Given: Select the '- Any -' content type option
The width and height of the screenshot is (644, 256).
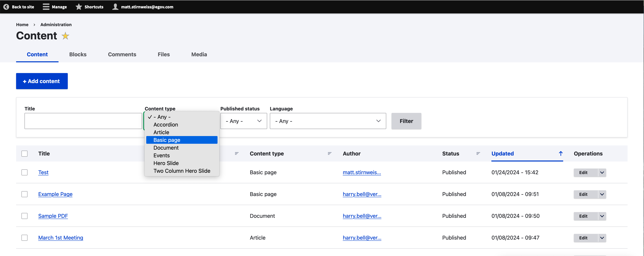Looking at the screenshot, I should tap(182, 117).
